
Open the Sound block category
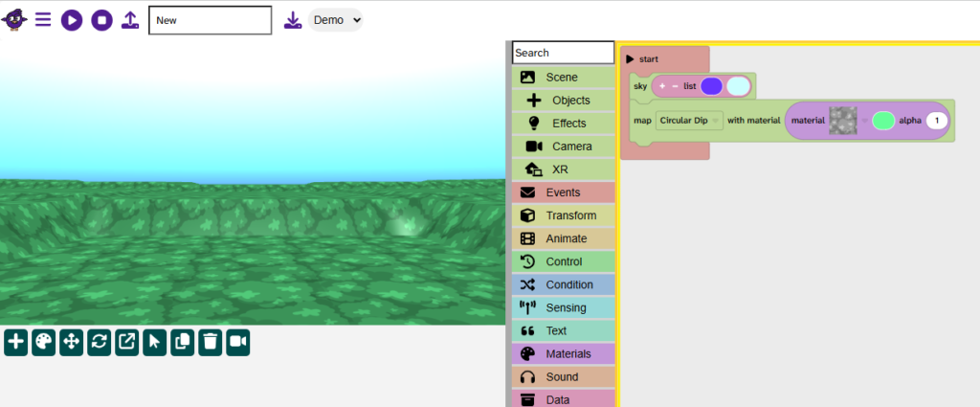pos(563,377)
